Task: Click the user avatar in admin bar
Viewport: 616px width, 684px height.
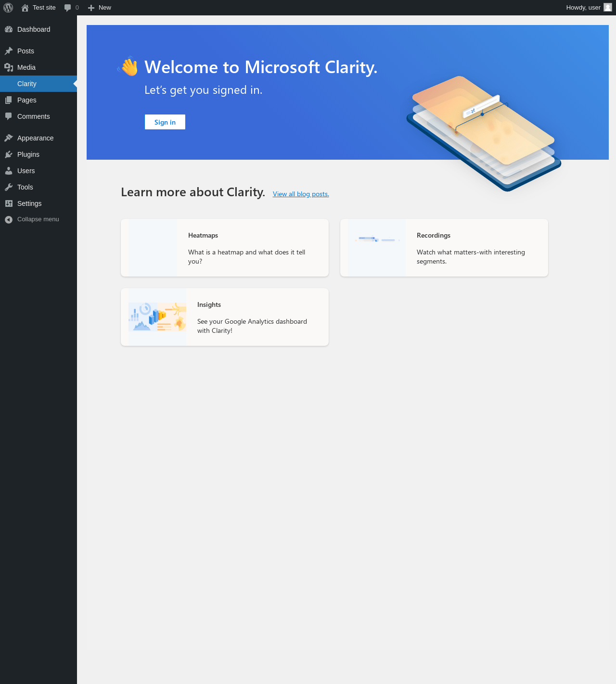Action: click(608, 7)
